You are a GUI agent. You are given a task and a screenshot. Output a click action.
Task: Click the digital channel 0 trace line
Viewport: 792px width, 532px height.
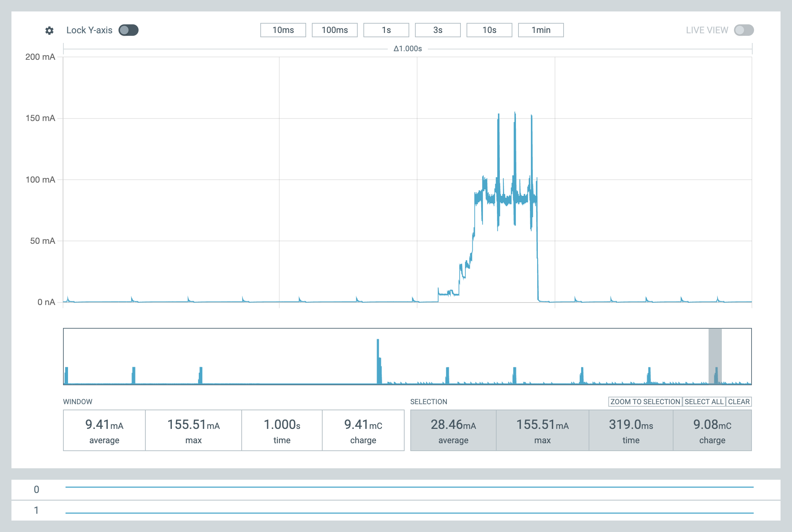click(409, 487)
